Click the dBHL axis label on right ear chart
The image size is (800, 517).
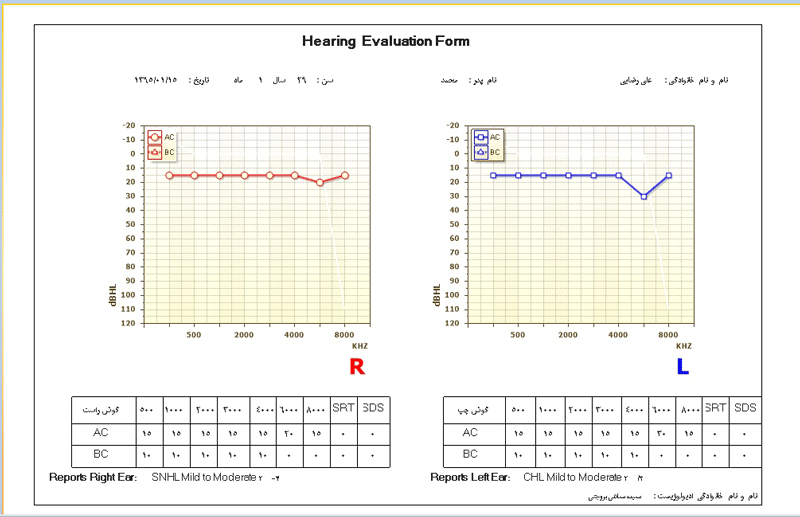113,295
